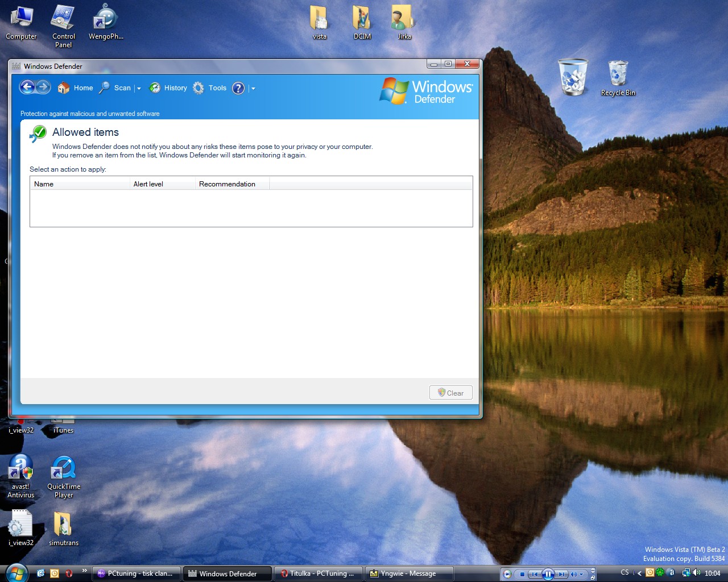Click the Opera quick launch icon
This screenshot has width=728, height=582.
[69, 573]
